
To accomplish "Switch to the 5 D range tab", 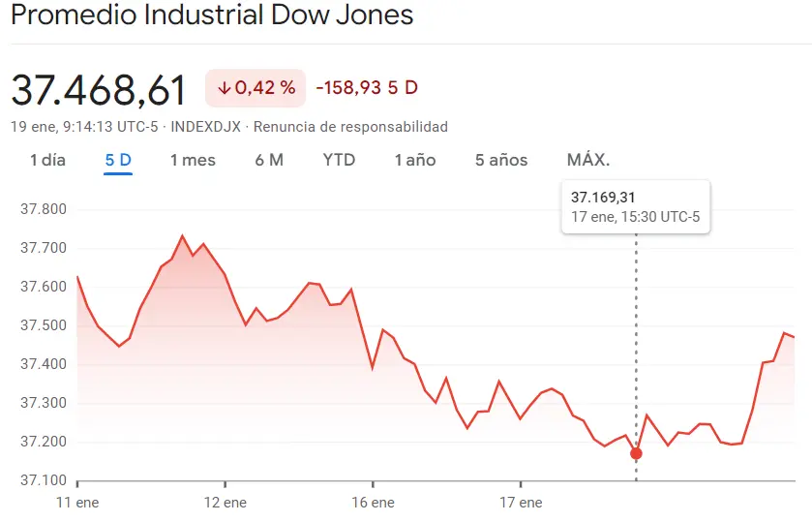I will coord(118,160).
